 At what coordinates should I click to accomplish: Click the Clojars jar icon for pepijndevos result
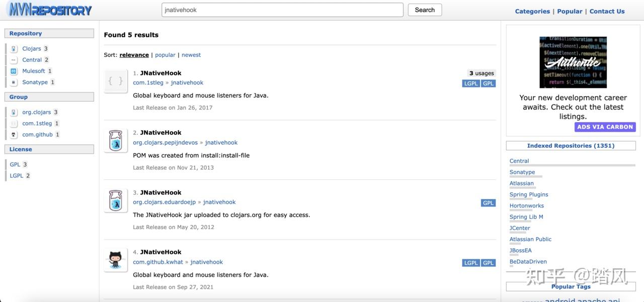115,141
